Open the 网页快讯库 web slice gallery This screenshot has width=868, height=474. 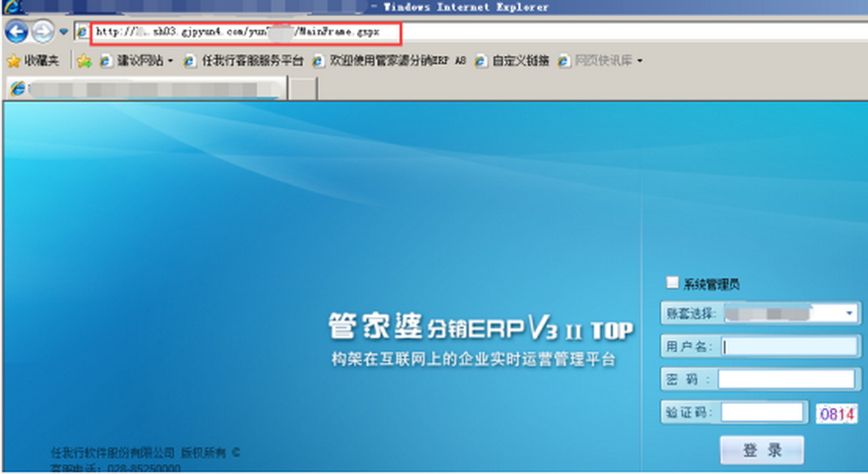[600, 61]
